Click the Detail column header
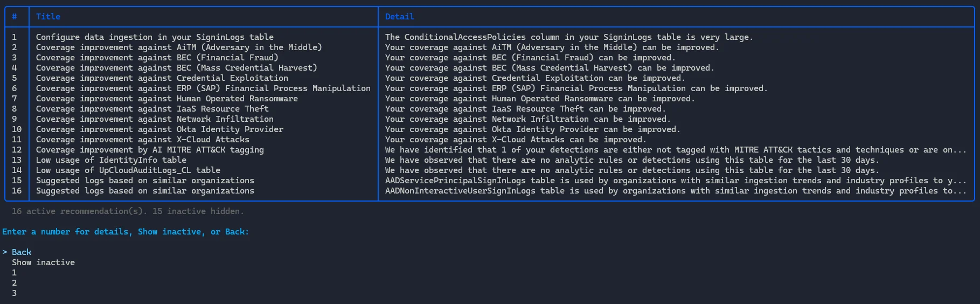Image resolution: width=980 pixels, height=304 pixels. [x=399, y=17]
